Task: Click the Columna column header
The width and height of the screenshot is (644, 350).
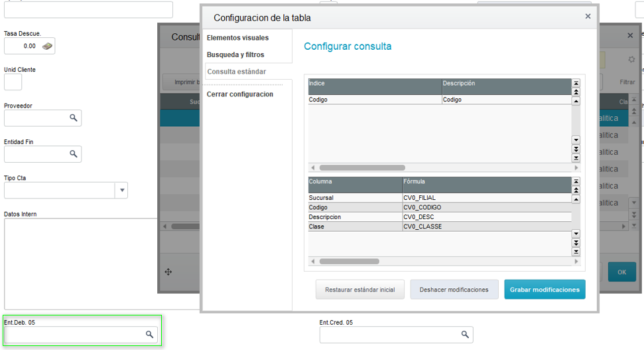Action: 355,185
